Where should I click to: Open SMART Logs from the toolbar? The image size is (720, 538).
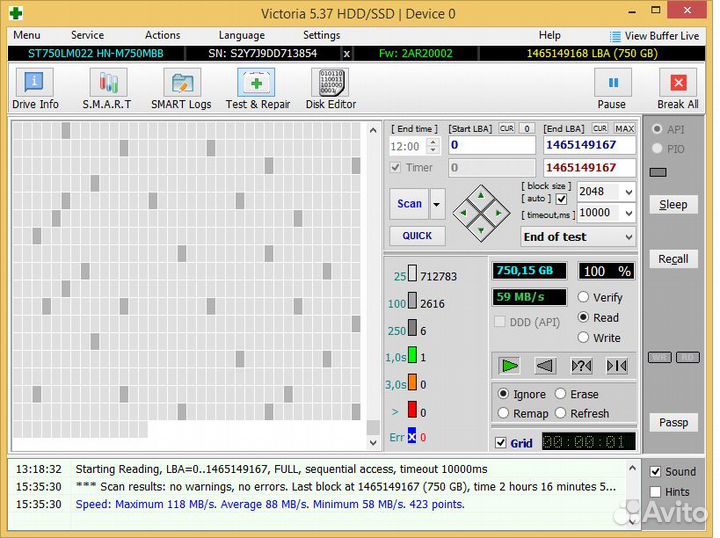(181, 89)
